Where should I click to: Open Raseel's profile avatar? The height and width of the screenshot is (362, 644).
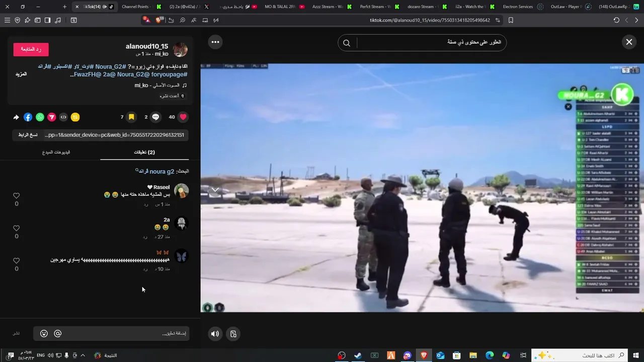181,191
